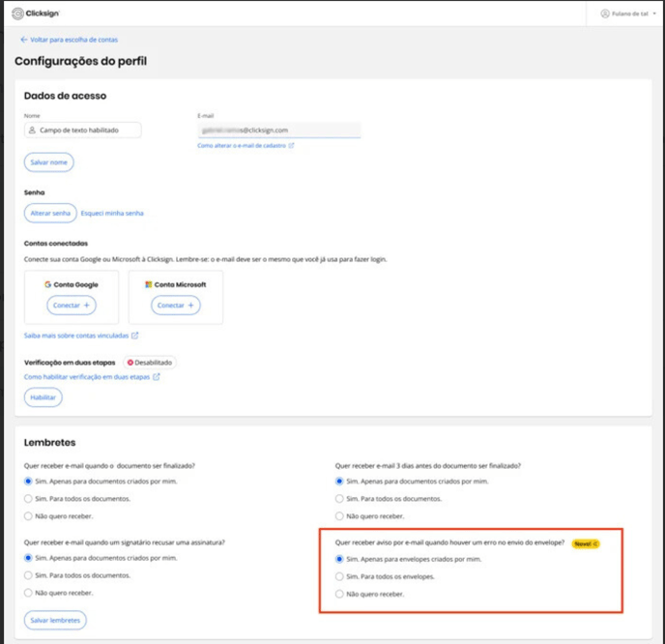Select 'Não quero receber' for envelope send error

click(x=339, y=594)
